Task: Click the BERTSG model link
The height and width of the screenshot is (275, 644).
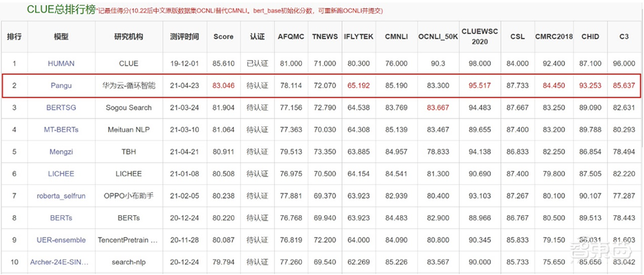Action: (x=61, y=108)
